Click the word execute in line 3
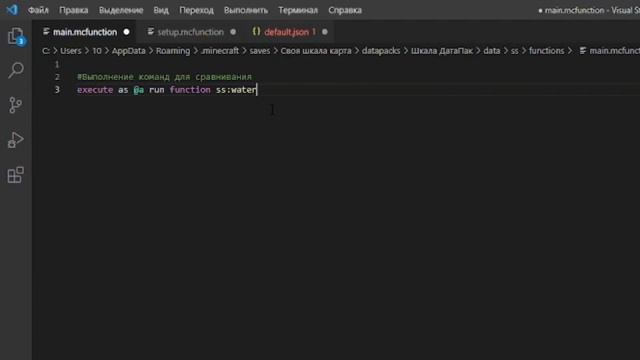640x360 pixels. 95,89
